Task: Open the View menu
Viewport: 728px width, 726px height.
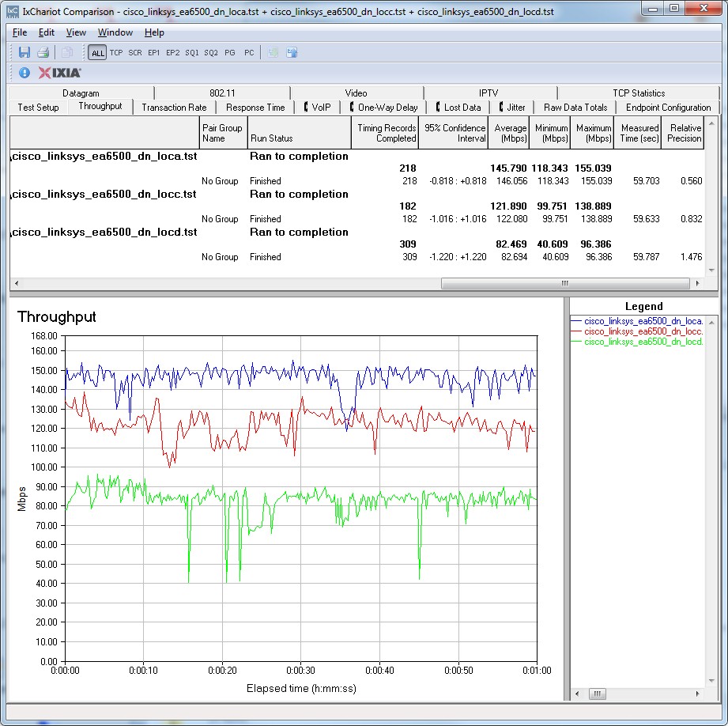Action: (76, 32)
